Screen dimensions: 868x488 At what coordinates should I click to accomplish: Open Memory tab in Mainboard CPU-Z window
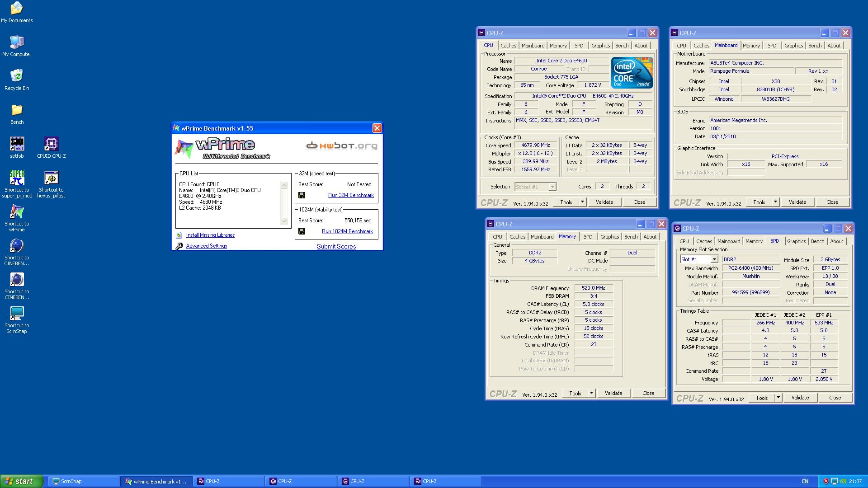pos(751,46)
